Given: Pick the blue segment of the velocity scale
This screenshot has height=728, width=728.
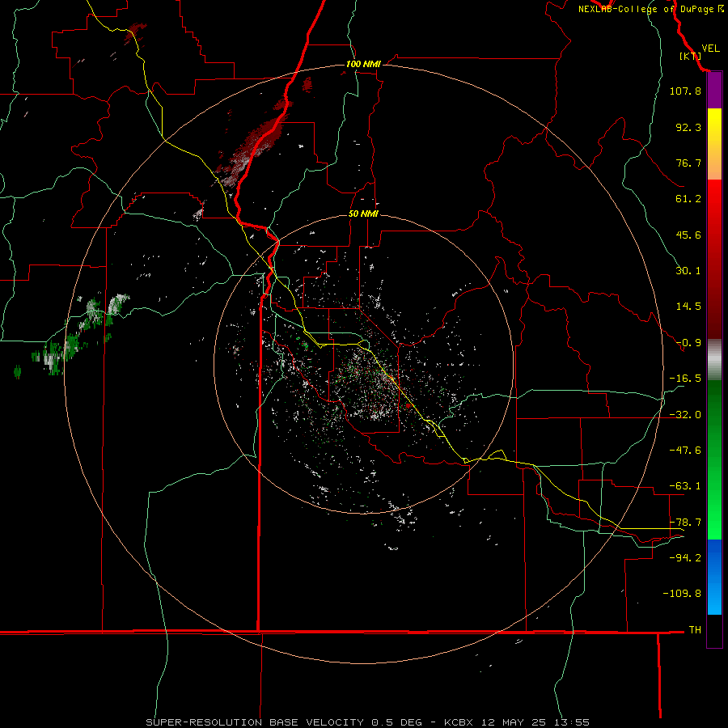Looking at the screenshot, I should pyautogui.click(x=714, y=577).
